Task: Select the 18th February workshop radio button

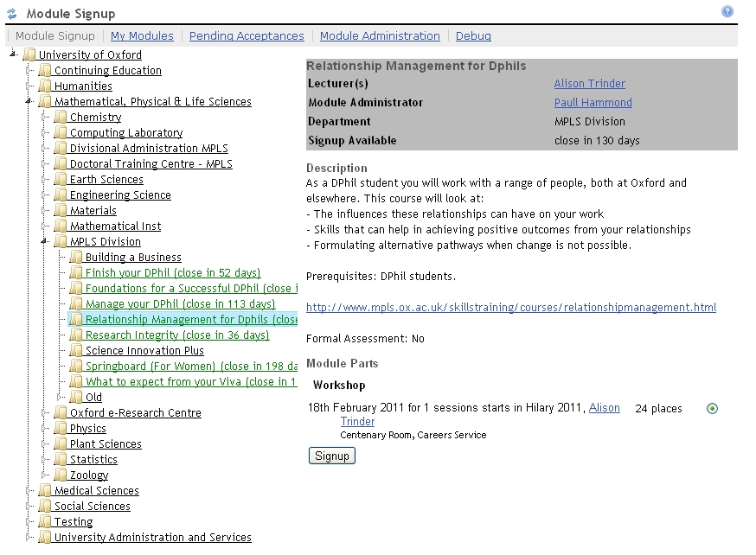Action: point(712,409)
